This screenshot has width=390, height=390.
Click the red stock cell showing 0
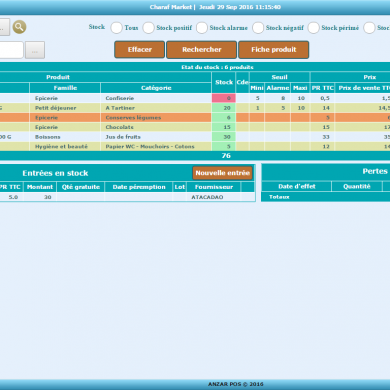tap(224, 98)
